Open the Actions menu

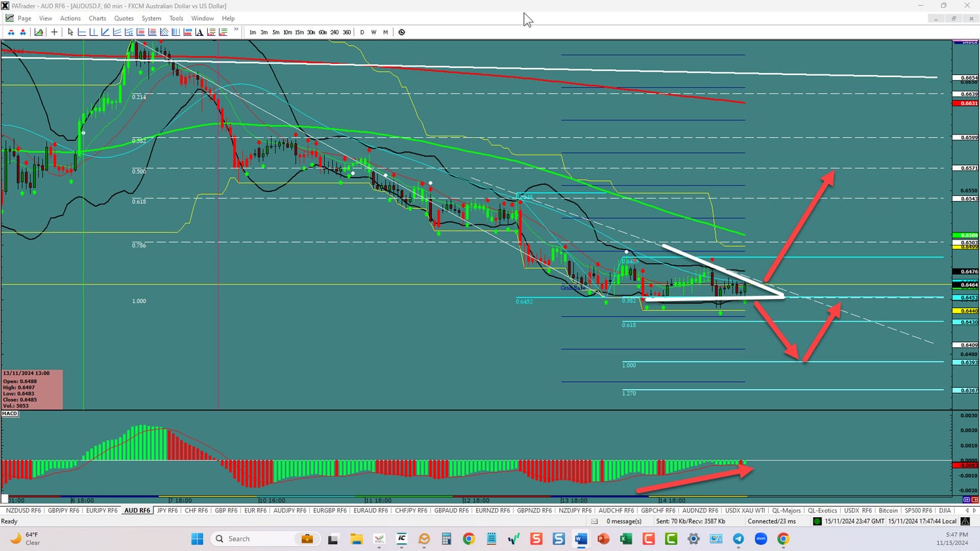[x=71, y=18]
